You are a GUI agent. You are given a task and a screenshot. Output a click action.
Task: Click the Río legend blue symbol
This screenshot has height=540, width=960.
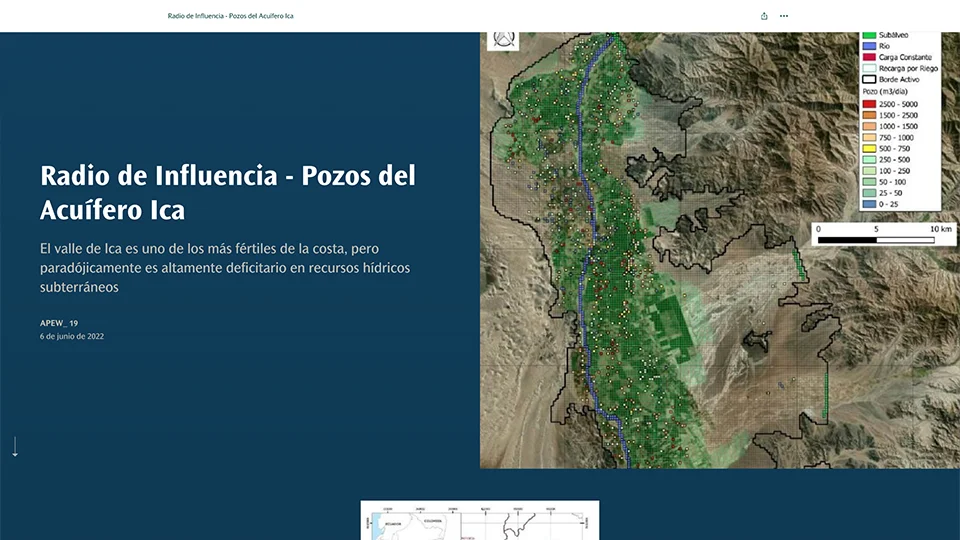(869, 46)
